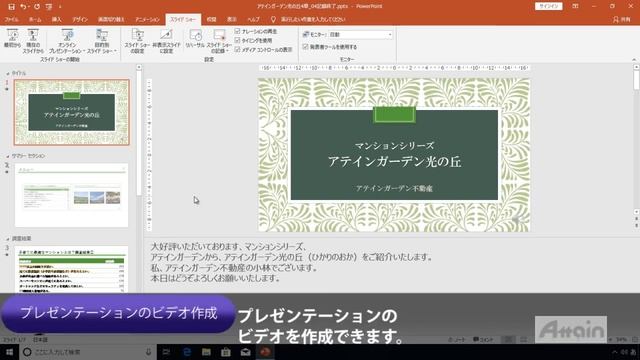Click the Tell Me search field in the ribbon
Screen dimensions: 640x360
coord(313,19)
